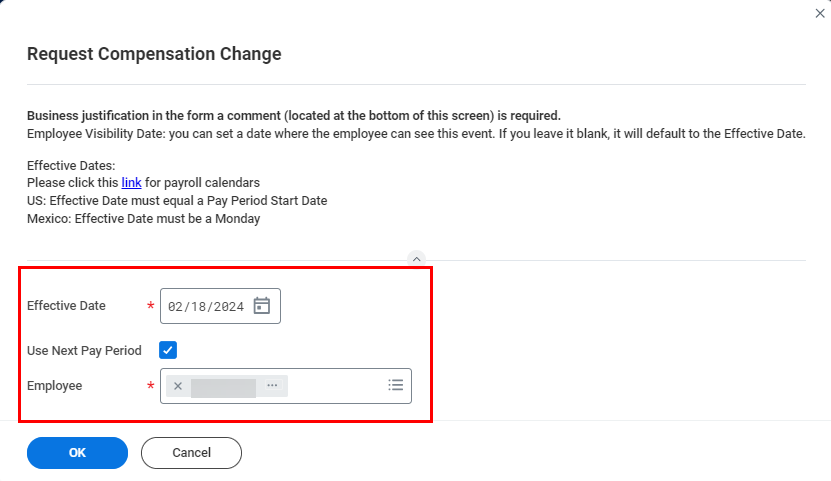Screen dimensions: 831x481
Task: Click the Request Compensation Change heading
Action: coord(154,54)
